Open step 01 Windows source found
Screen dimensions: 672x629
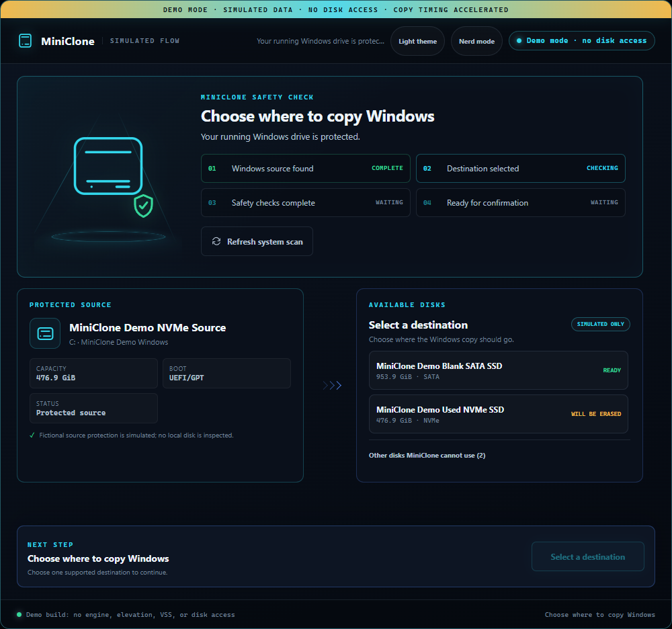pos(306,169)
